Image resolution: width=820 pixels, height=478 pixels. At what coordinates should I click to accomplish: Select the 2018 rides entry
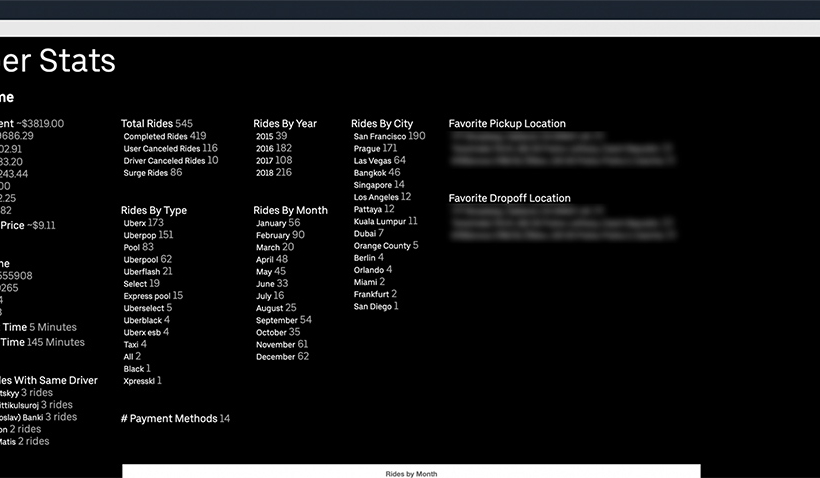(x=273, y=172)
